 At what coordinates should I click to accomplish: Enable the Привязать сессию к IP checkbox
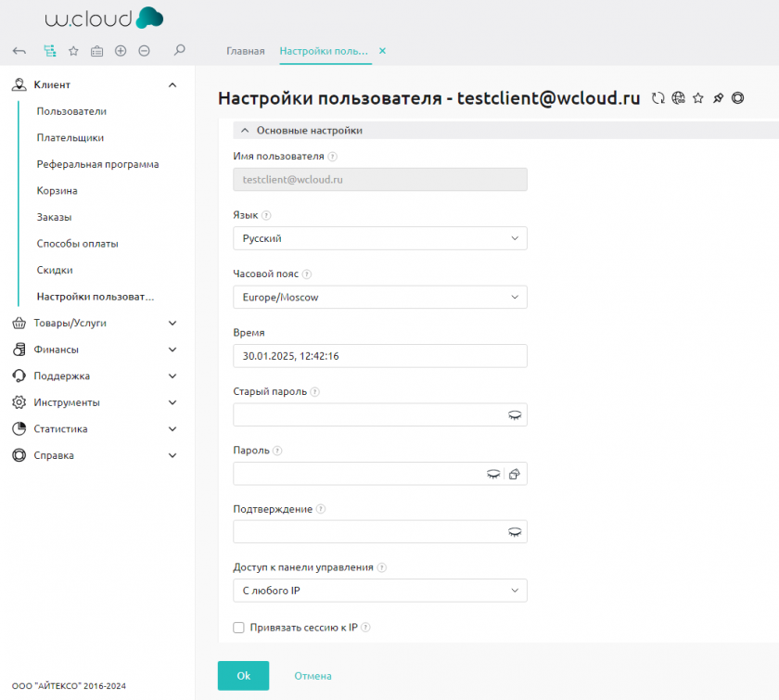pyautogui.click(x=238, y=628)
